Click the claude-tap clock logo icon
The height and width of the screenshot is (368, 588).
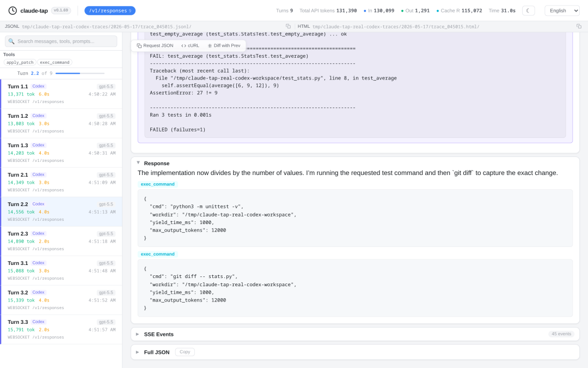coord(13,10)
